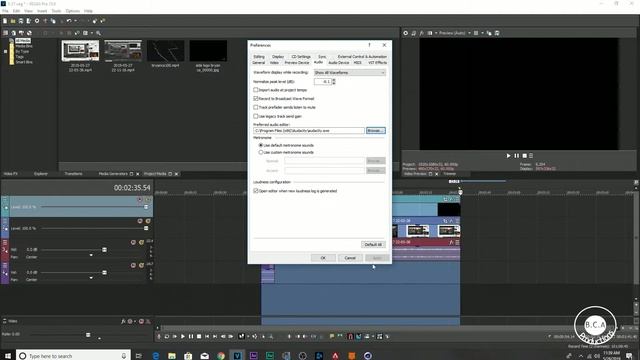640x360 pixels.
Task: Open the third track Pan dropdown arrow
Action: [x=91, y=255]
